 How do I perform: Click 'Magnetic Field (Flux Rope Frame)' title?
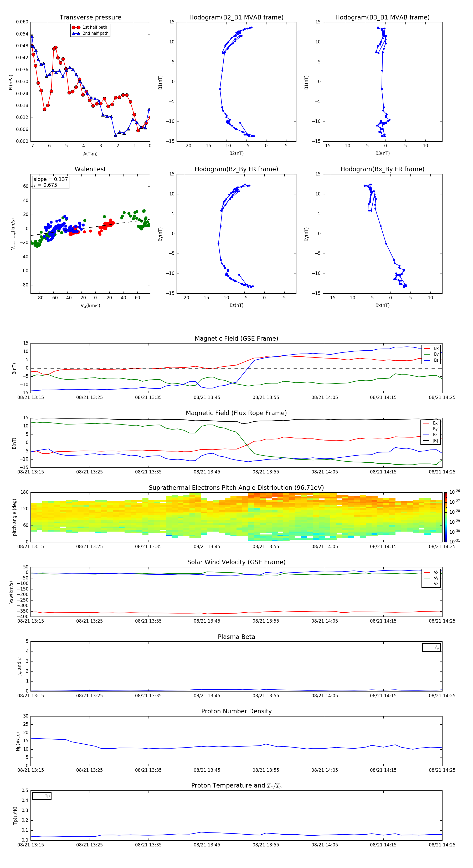(236, 413)
